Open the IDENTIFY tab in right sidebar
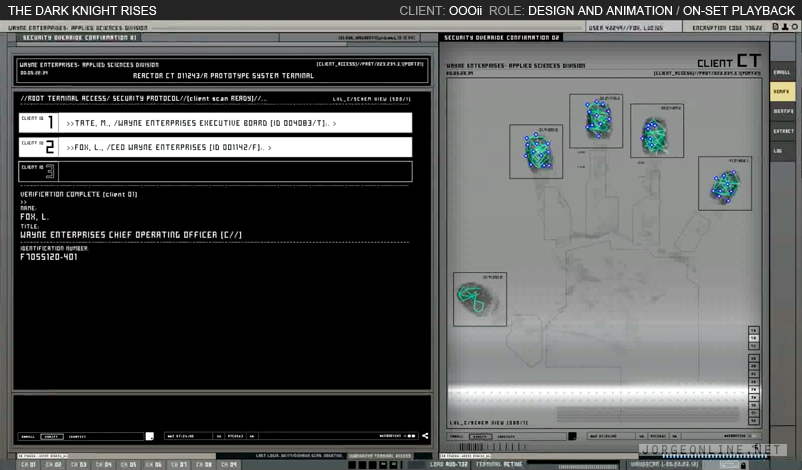 click(782, 111)
